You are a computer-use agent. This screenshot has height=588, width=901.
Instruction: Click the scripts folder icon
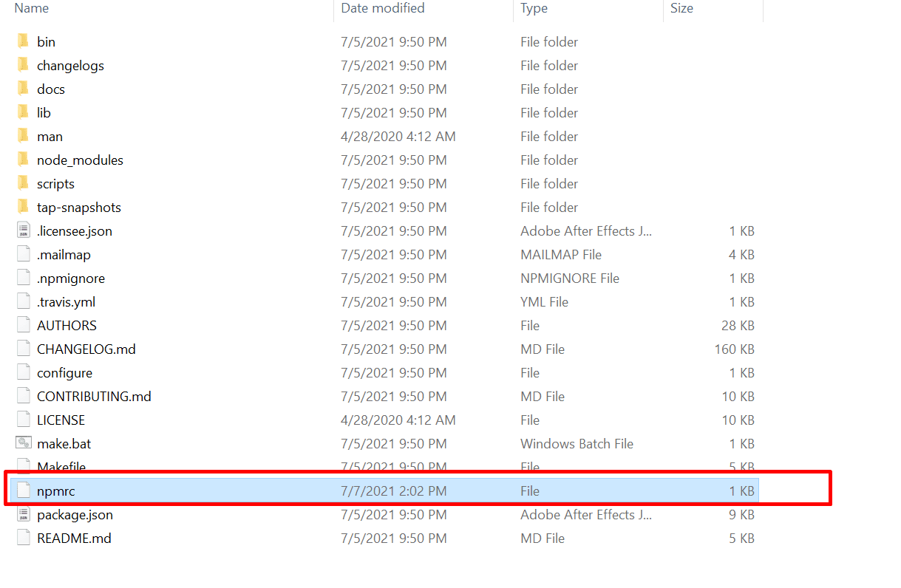[23, 183]
